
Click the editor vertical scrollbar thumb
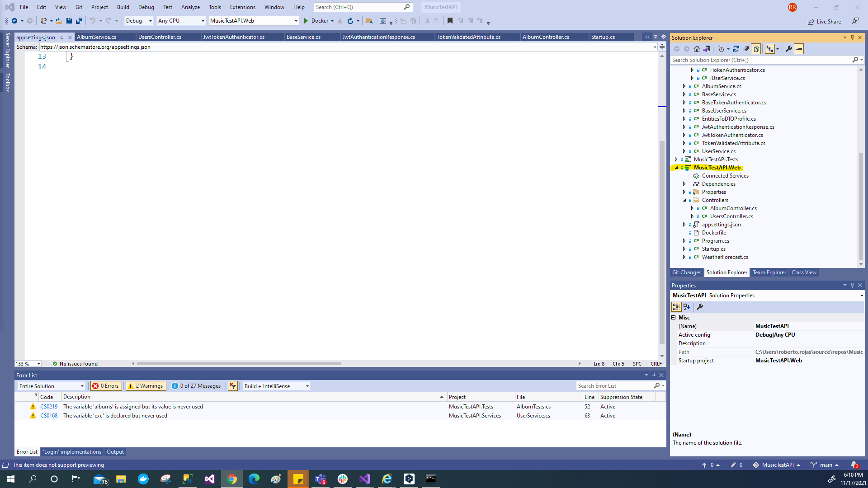tap(662, 243)
